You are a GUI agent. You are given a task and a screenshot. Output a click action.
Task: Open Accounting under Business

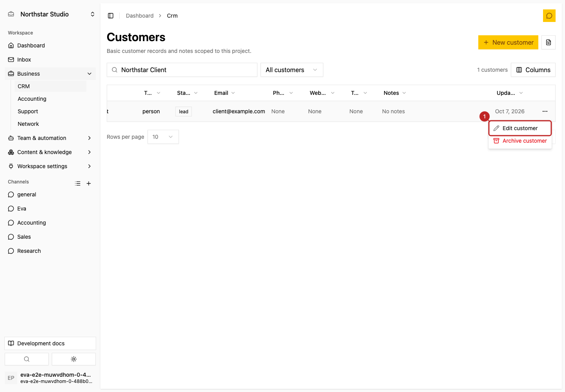(x=50, y=99)
